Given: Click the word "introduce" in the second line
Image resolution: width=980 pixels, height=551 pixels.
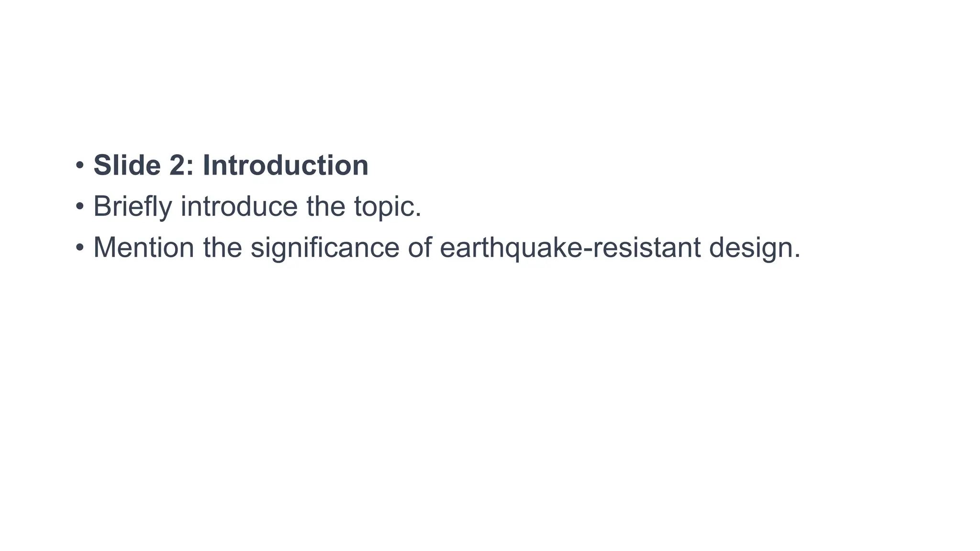Looking at the screenshot, I should tap(239, 207).
